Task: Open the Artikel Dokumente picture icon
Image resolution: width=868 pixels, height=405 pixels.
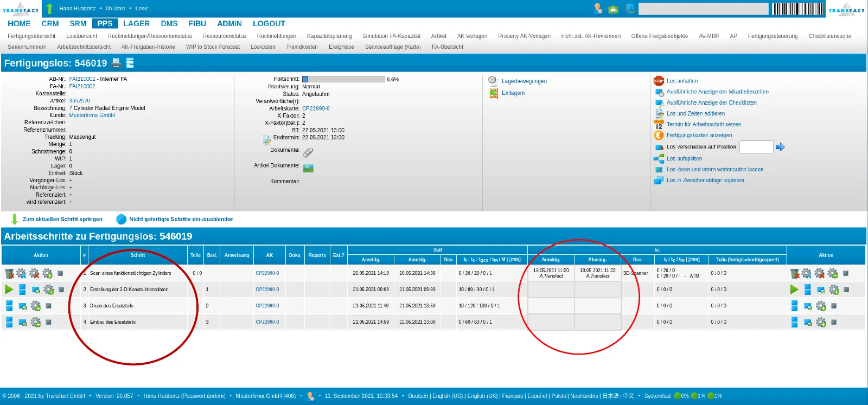Action: (308, 168)
